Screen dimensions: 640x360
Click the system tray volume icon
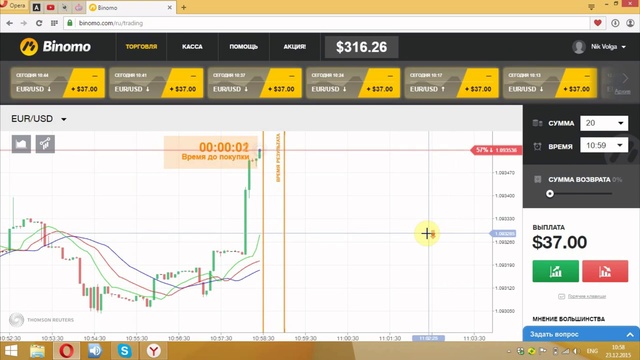click(576, 351)
